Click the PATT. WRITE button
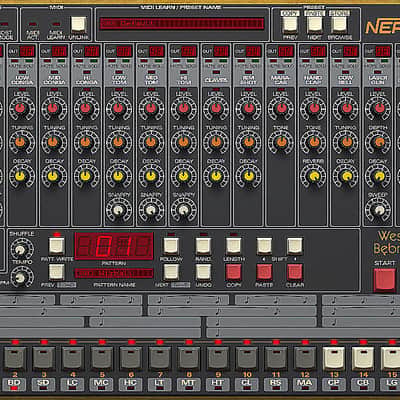The image size is (400, 400). pos(57,246)
